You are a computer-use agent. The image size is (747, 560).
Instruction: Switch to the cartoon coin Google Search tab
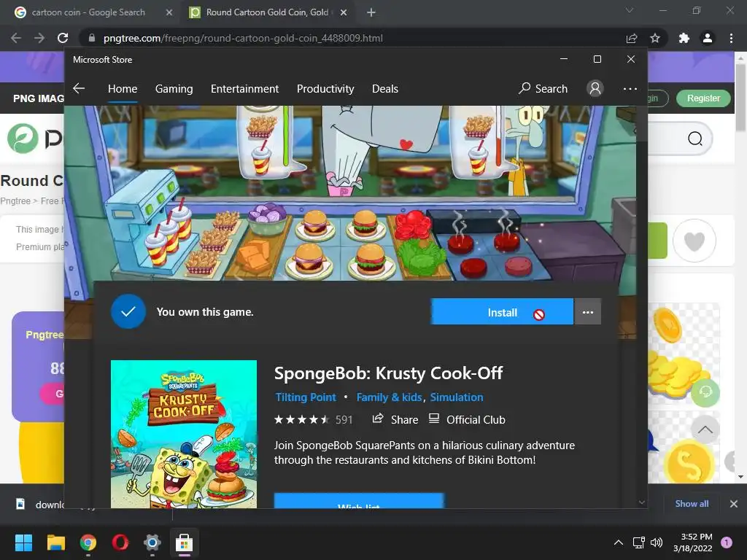pos(88,12)
